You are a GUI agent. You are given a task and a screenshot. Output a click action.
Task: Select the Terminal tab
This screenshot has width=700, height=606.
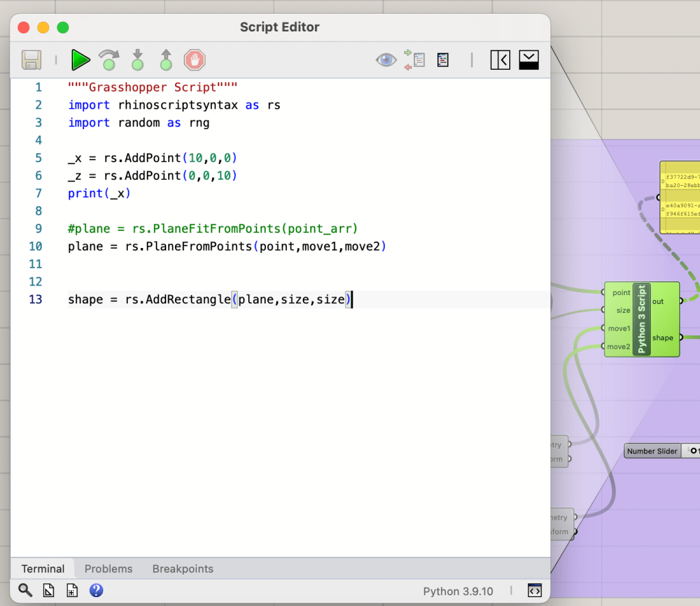click(x=42, y=568)
